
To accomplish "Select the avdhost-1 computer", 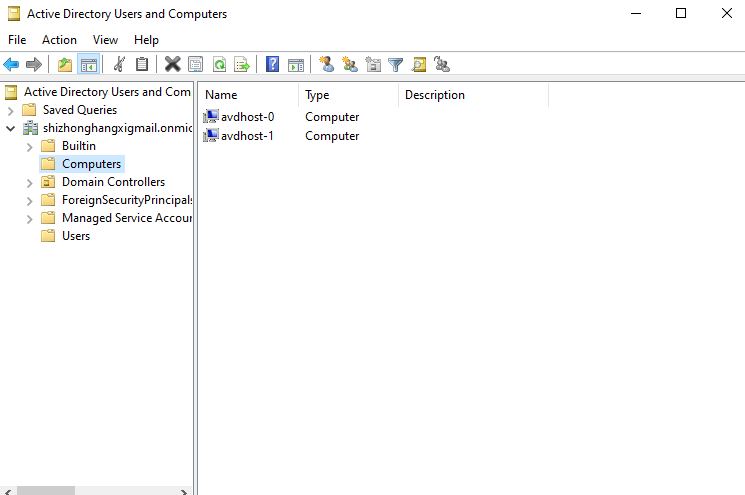I will click(x=248, y=136).
